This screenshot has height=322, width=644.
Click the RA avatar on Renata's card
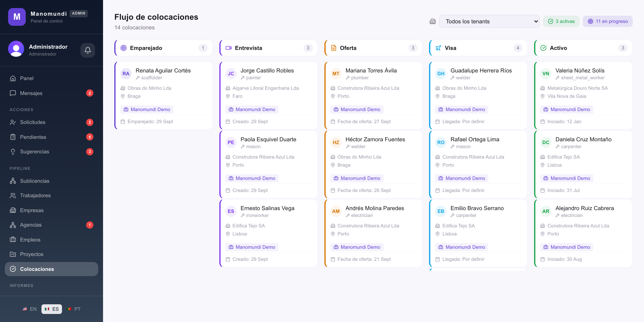(126, 73)
